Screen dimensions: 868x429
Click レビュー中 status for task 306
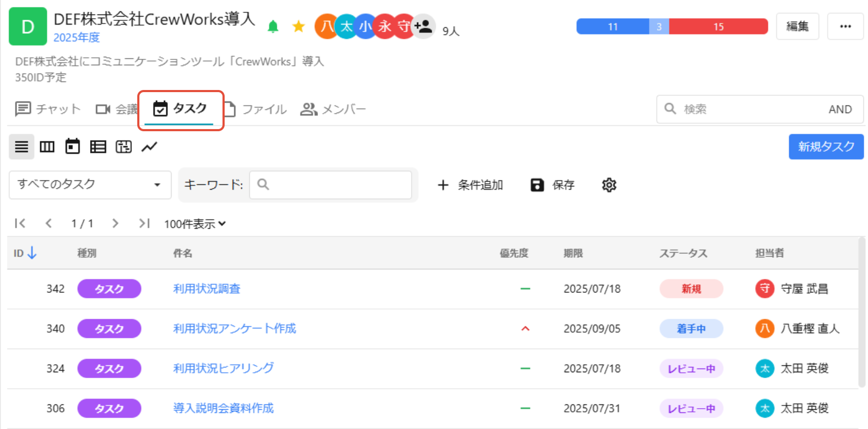(x=692, y=409)
